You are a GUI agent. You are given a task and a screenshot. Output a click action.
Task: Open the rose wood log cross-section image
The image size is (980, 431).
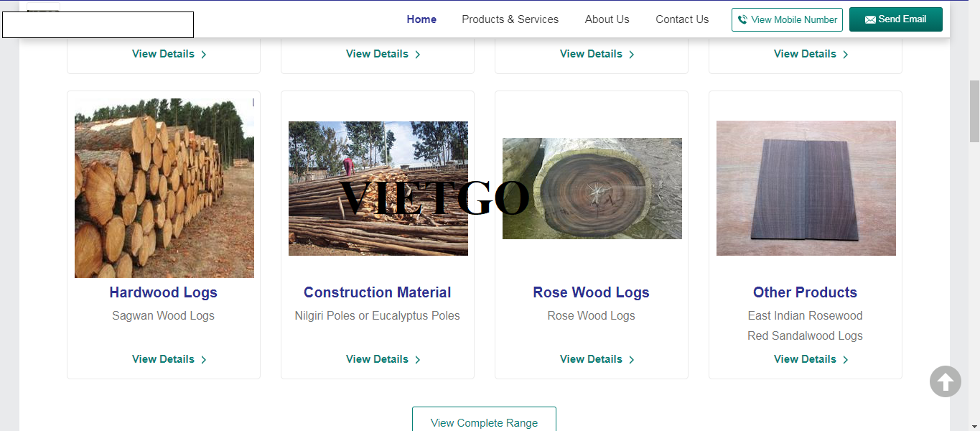(592, 188)
